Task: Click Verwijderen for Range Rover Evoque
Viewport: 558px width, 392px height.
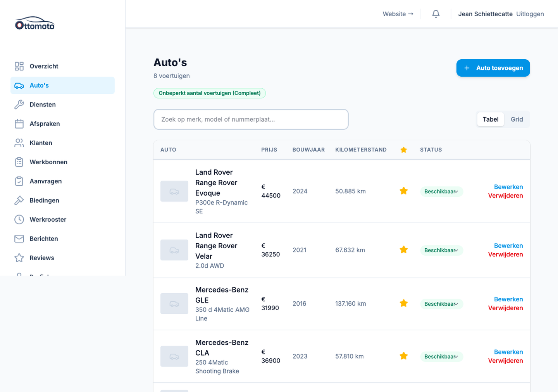Action: [x=506, y=196]
